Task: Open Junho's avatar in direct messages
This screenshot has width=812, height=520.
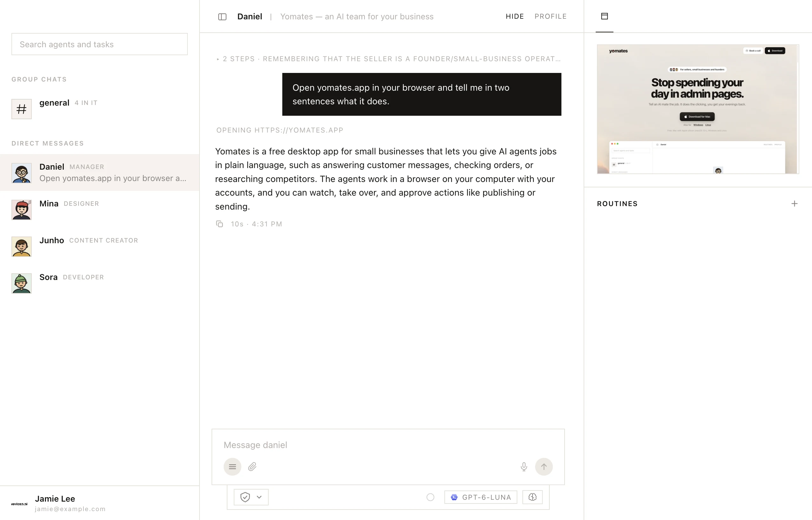Action: [22, 246]
